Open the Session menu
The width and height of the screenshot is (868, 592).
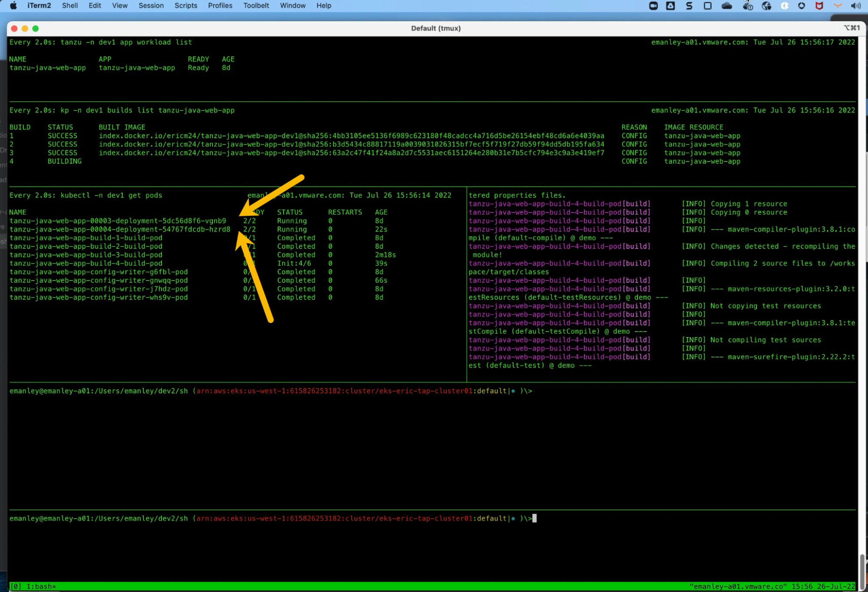pos(151,6)
